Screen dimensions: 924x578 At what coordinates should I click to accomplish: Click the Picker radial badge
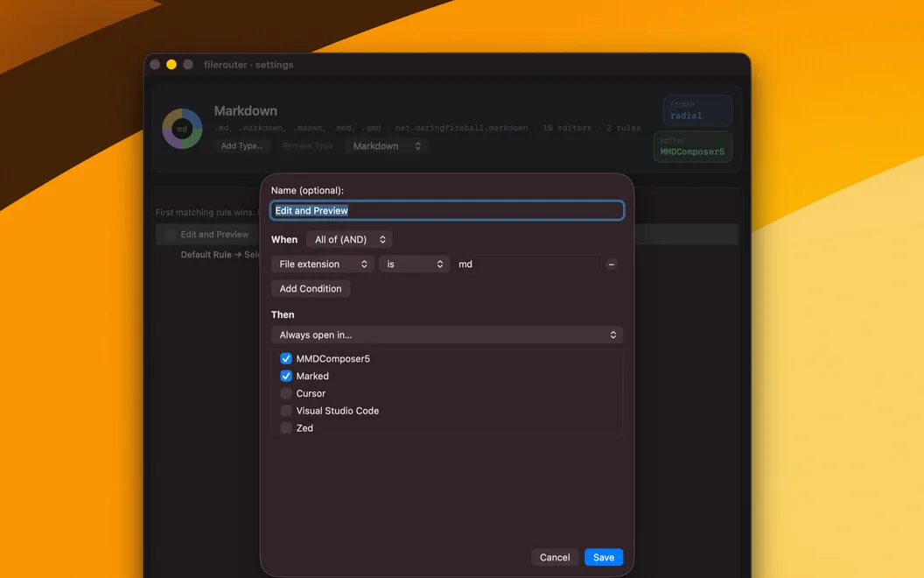697,110
